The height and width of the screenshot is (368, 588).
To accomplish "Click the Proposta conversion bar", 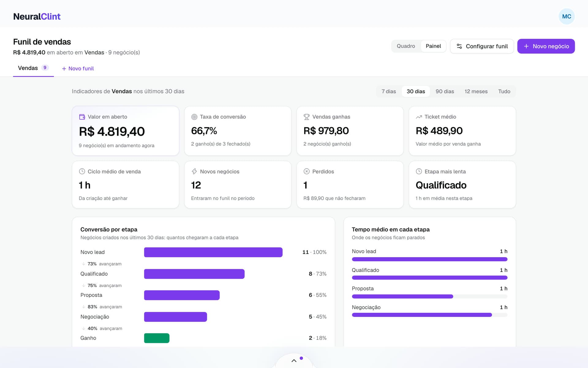I will click(182, 295).
